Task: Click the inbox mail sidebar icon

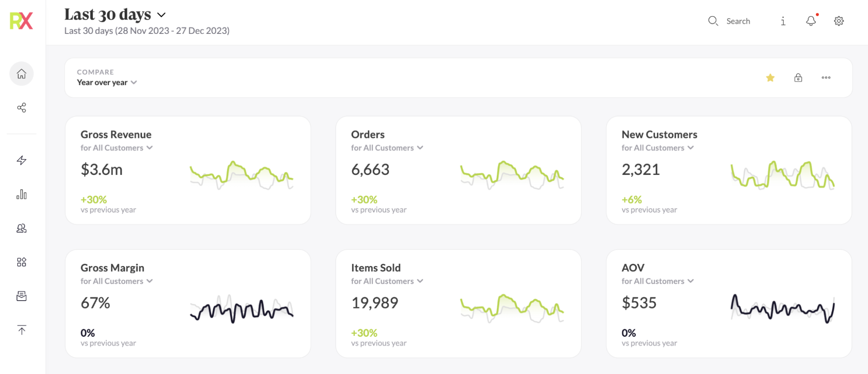Action: click(21, 296)
